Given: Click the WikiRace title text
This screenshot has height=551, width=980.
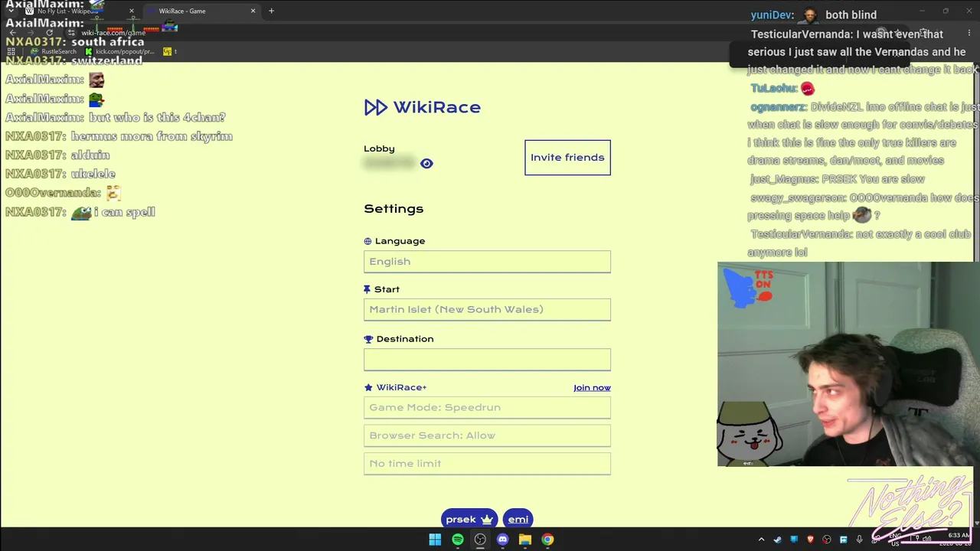Looking at the screenshot, I should point(437,107).
